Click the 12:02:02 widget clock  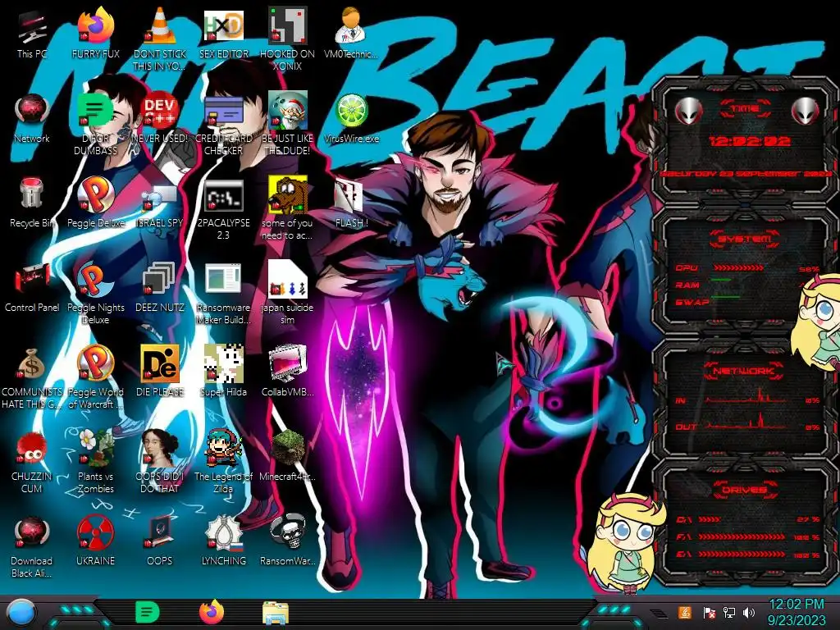749,141
